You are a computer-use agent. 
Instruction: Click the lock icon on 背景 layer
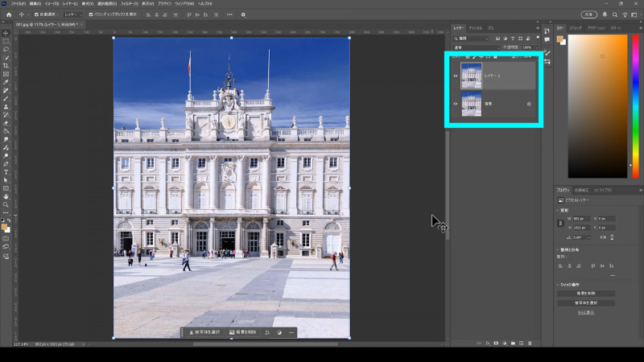pos(528,104)
